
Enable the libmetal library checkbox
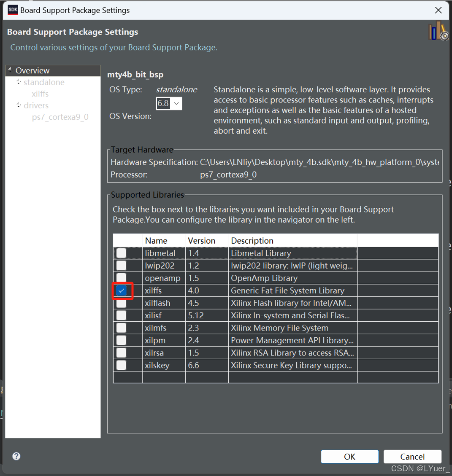[121, 253]
